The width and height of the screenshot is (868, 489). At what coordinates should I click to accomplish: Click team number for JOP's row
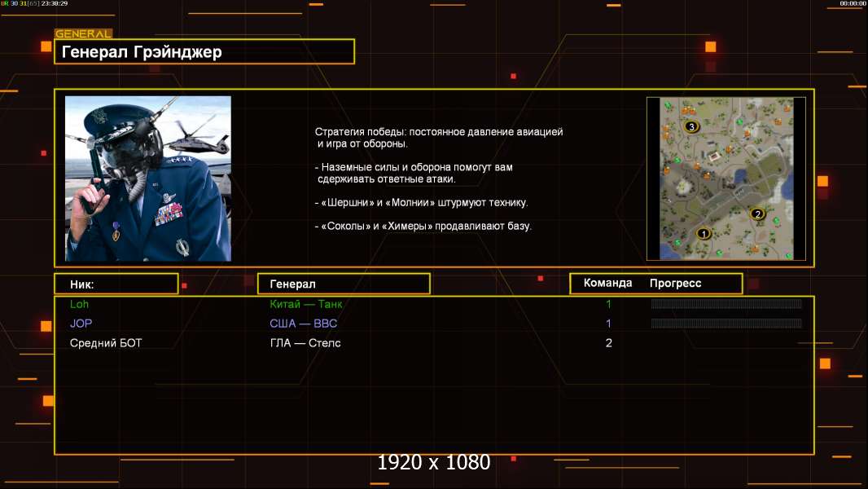[608, 324]
